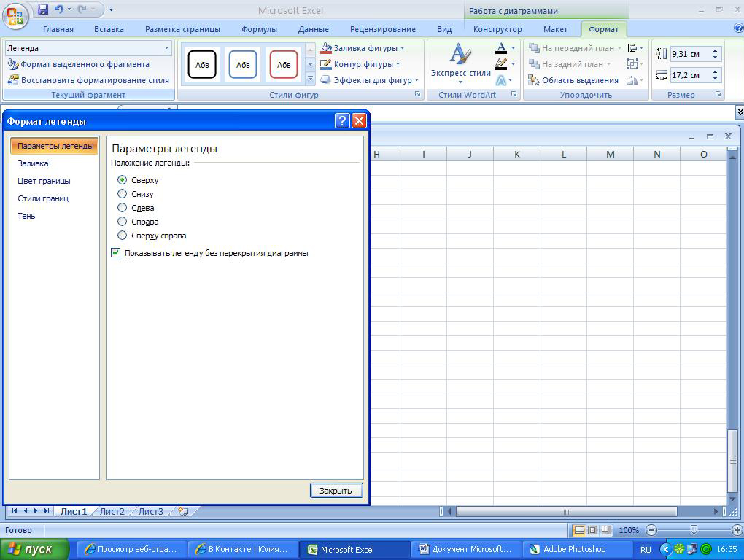
Task: Zoom out with the minus button
Action: click(651, 530)
